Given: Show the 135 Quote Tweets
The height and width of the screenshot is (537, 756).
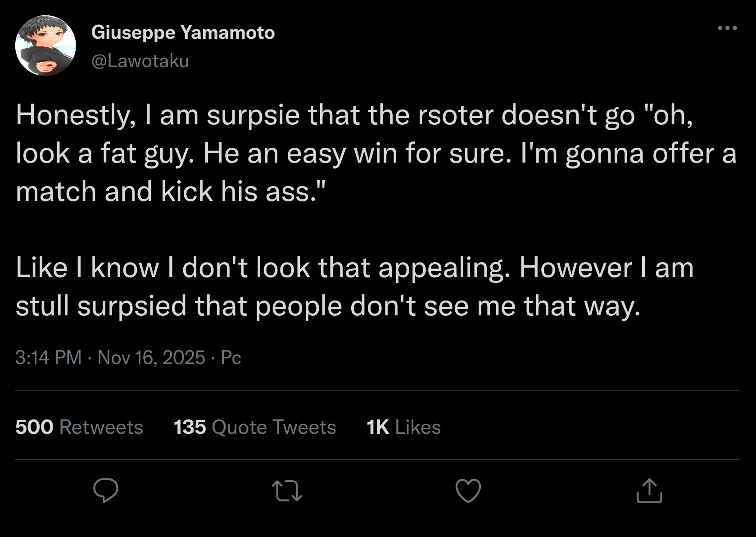Looking at the screenshot, I should 255,427.
